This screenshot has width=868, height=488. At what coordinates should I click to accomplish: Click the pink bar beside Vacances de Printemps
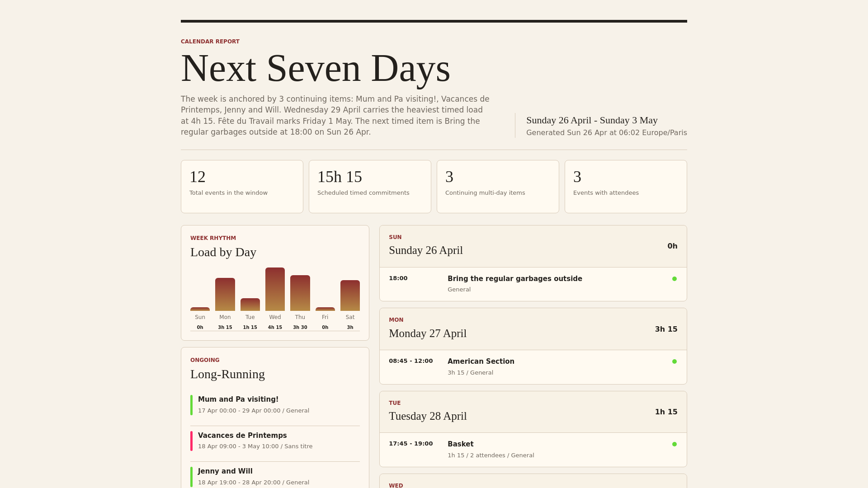click(191, 441)
